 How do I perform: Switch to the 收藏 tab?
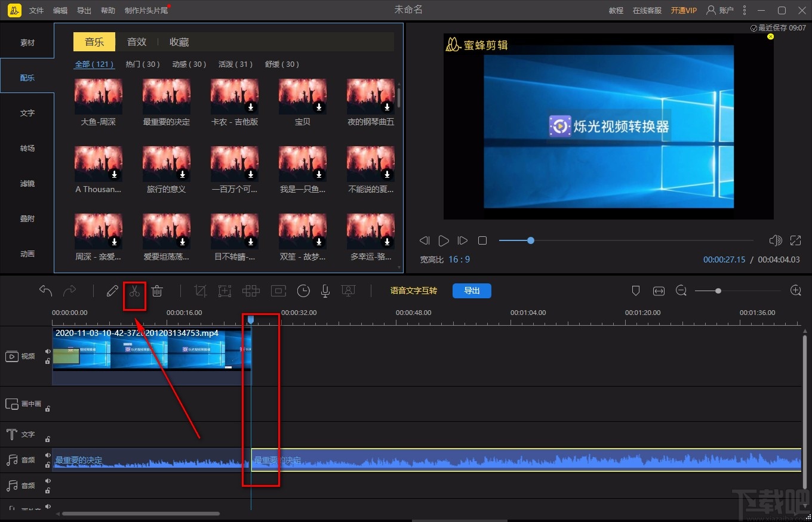click(179, 42)
